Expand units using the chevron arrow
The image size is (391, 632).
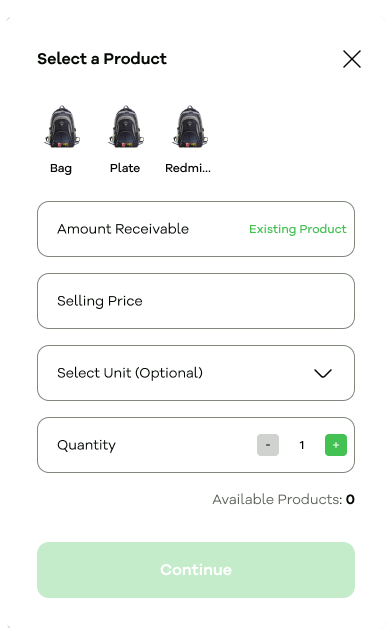pyautogui.click(x=323, y=373)
